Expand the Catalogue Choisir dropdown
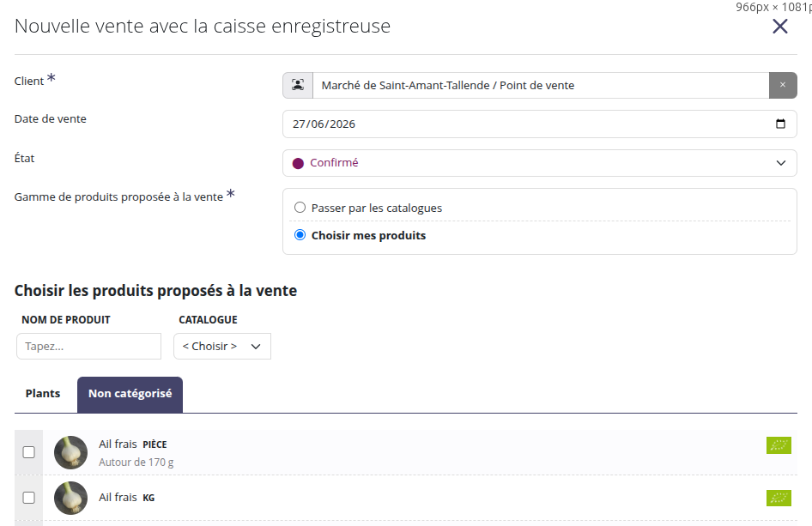Image resolution: width=812 pixels, height=526 pixels. pyautogui.click(x=222, y=347)
